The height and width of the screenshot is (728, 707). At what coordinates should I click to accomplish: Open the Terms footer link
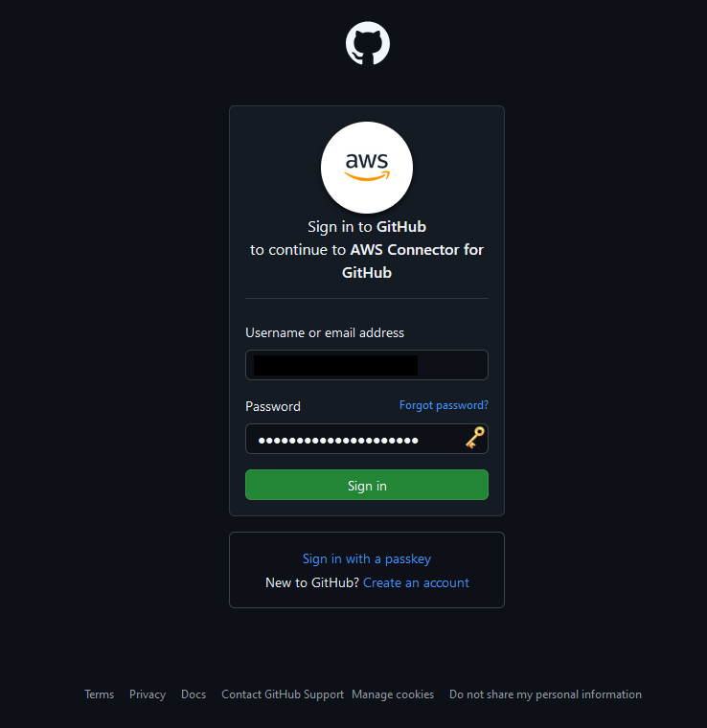tap(100, 694)
